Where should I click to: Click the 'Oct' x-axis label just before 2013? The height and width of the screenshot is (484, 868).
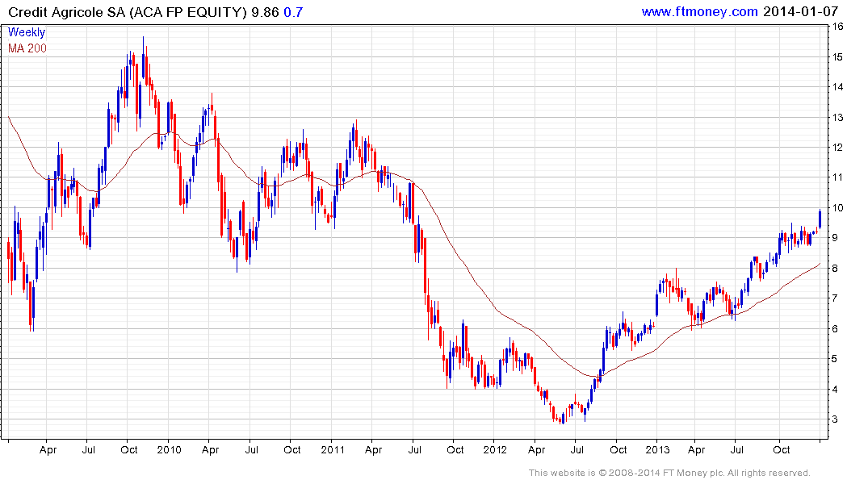click(618, 449)
